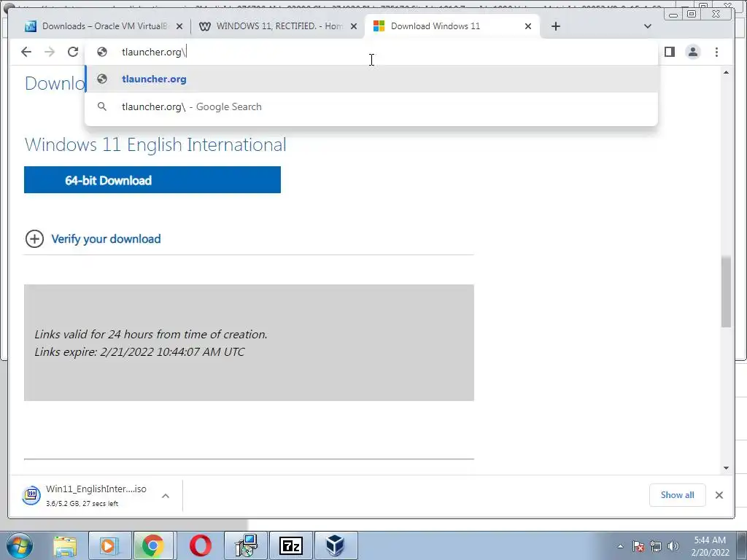Expand Verify your download plus icon

[x=34, y=238]
